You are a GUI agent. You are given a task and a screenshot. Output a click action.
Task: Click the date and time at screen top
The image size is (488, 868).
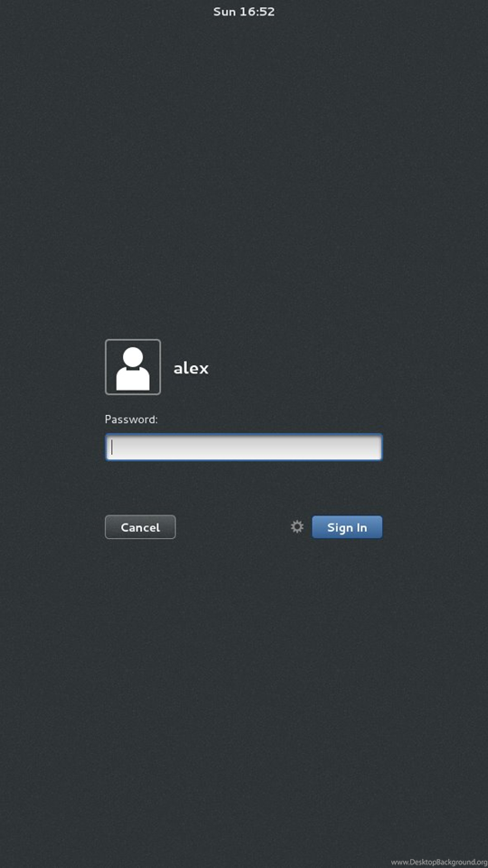click(244, 12)
